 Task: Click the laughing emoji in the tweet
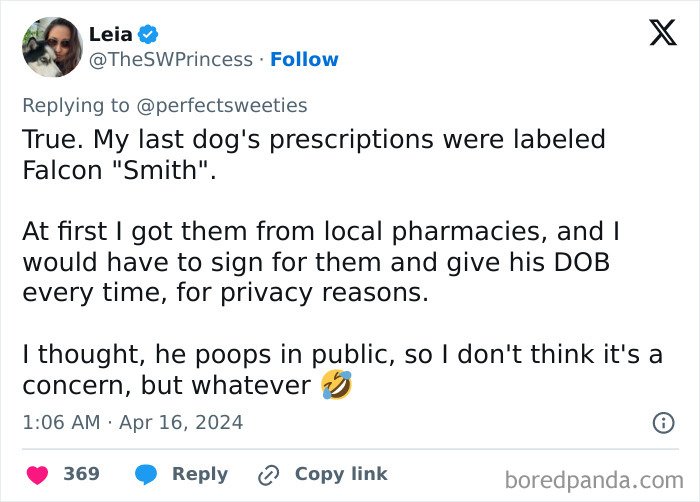pyautogui.click(x=337, y=385)
